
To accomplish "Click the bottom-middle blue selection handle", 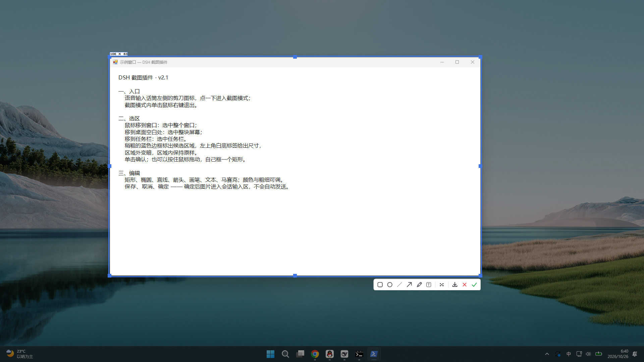I will pyautogui.click(x=295, y=276).
